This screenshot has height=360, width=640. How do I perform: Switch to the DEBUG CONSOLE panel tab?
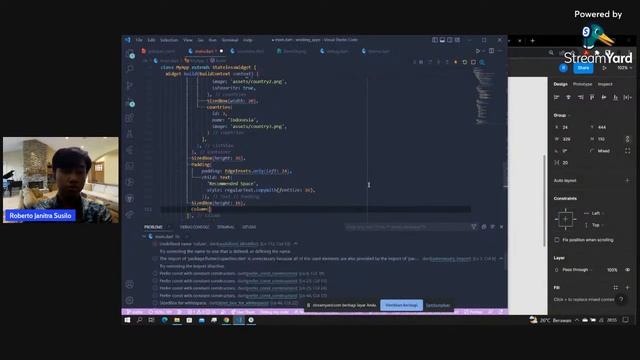click(194, 227)
